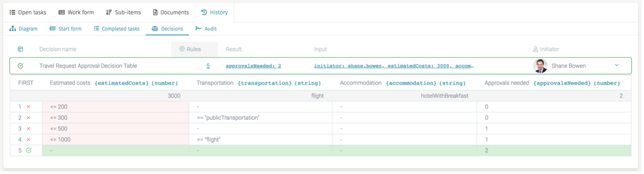Open the Diagram sub-tab
This screenshot has width=644, height=174.
coord(24,29)
